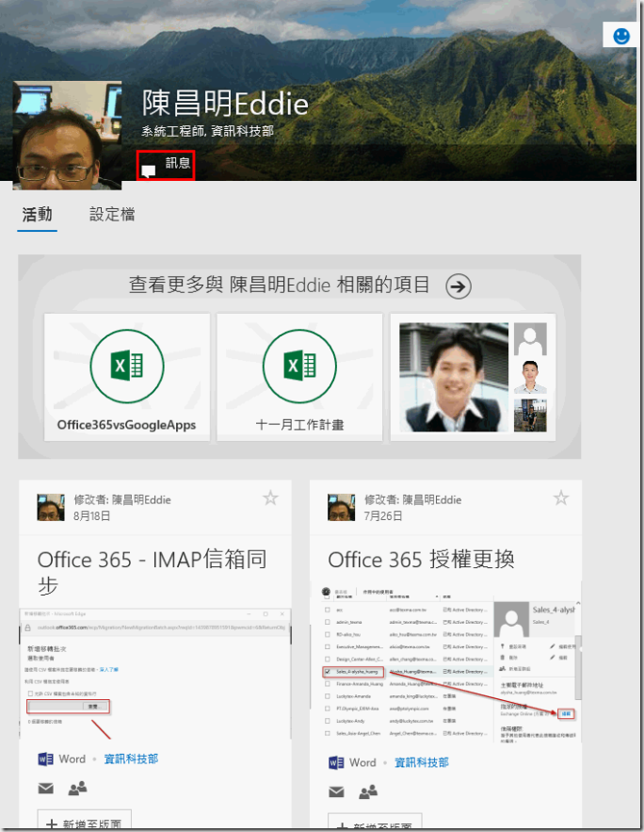
Task: Open the Office365vsGoogleApps Excel file
Action: pos(126,377)
